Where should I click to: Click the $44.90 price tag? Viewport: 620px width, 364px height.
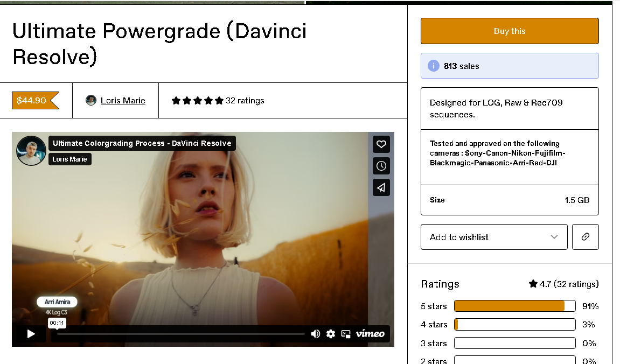35,100
